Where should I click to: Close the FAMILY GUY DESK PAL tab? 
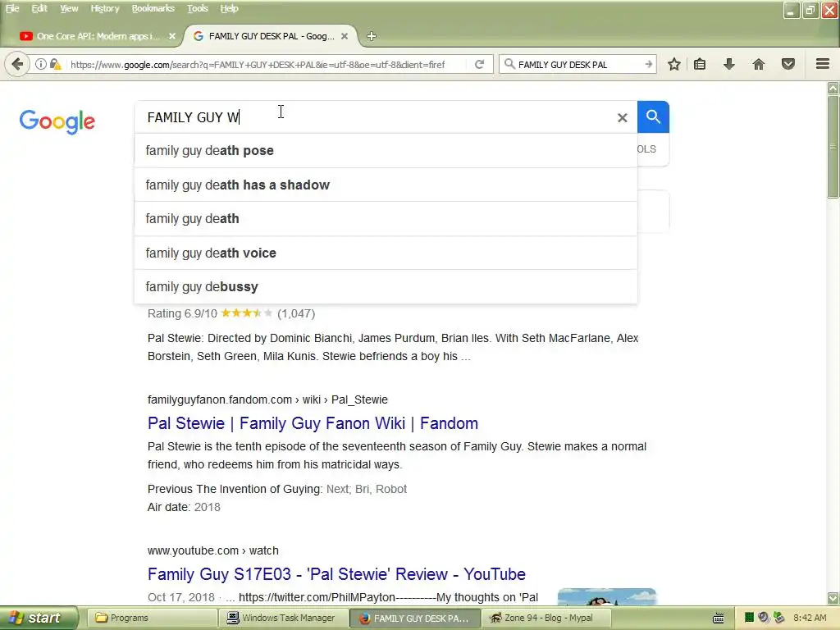345,36
